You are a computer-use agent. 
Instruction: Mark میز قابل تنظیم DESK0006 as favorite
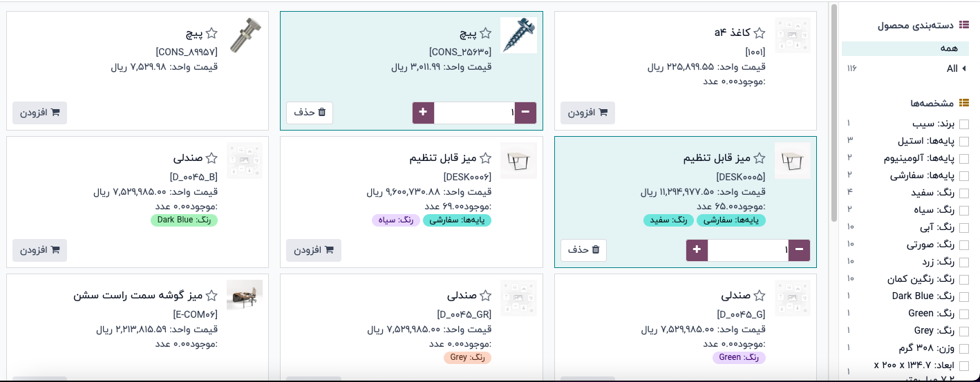pyautogui.click(x=486, y=158)
